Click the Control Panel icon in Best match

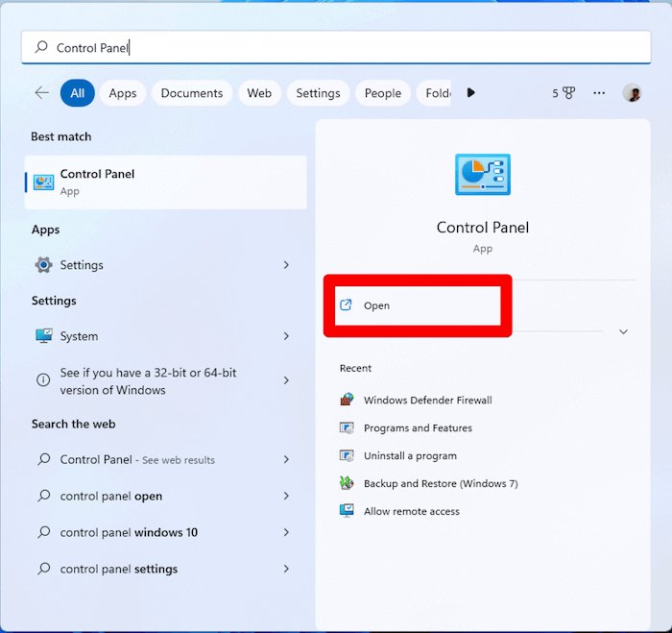[x=44, y=183]
